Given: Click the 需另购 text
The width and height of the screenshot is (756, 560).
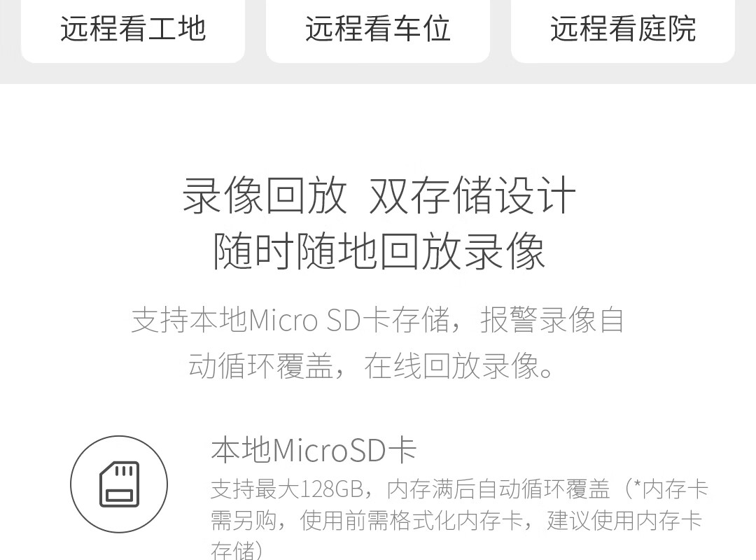Looking at the screenshot, I should tap(244, 521).
